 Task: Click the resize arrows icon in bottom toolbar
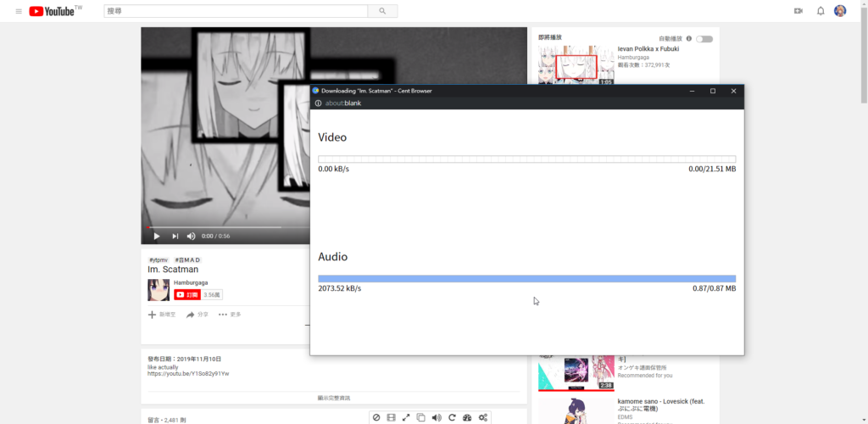406,417
